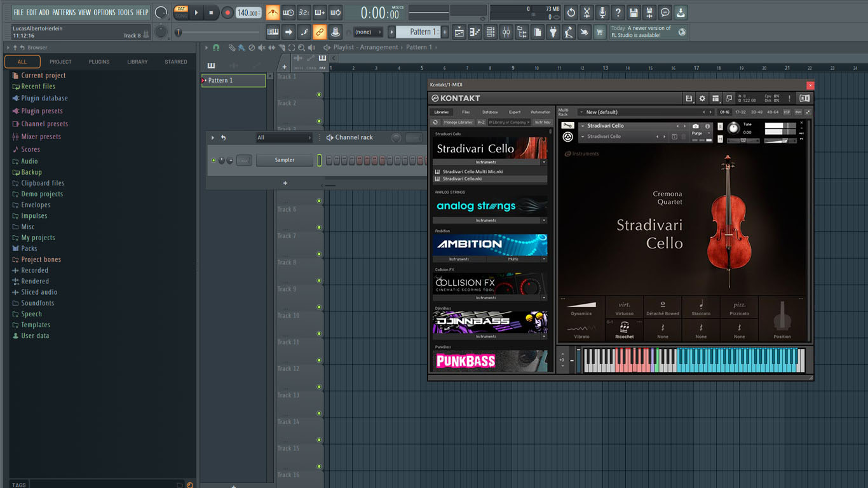
Task: Switch to Kontakt Automation tab
Action: pos(540,112)
